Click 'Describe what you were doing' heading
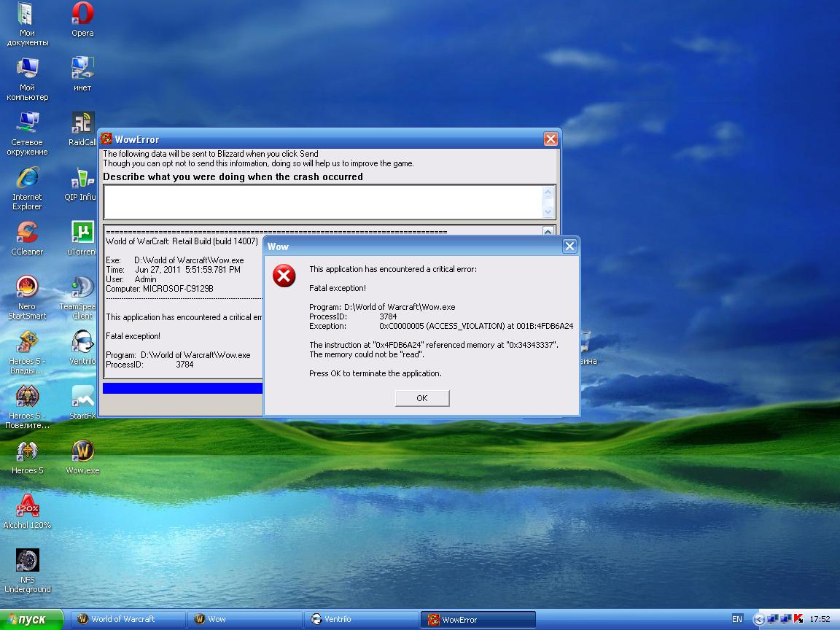Screen dimensions: 840x630 [x=233, y=176]
